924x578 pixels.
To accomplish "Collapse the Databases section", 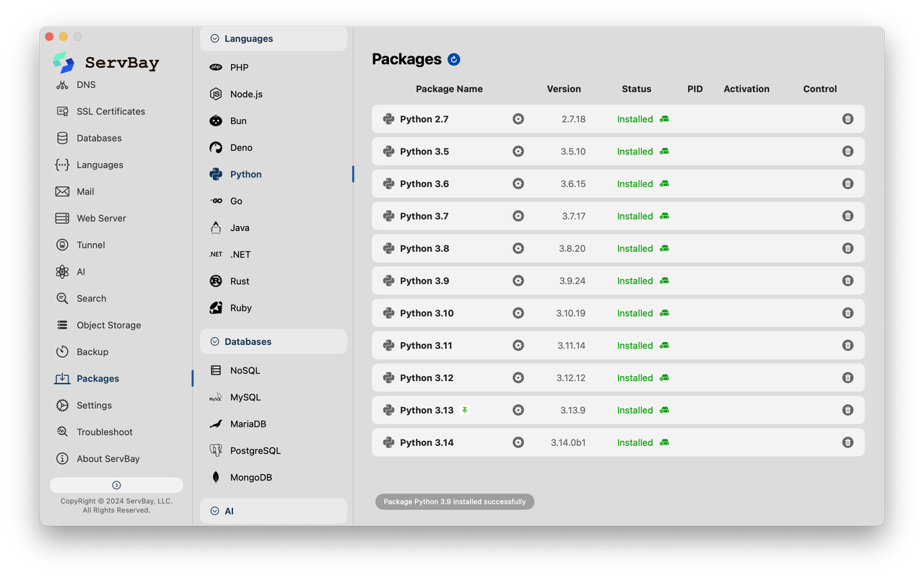I will pos(274,341).
